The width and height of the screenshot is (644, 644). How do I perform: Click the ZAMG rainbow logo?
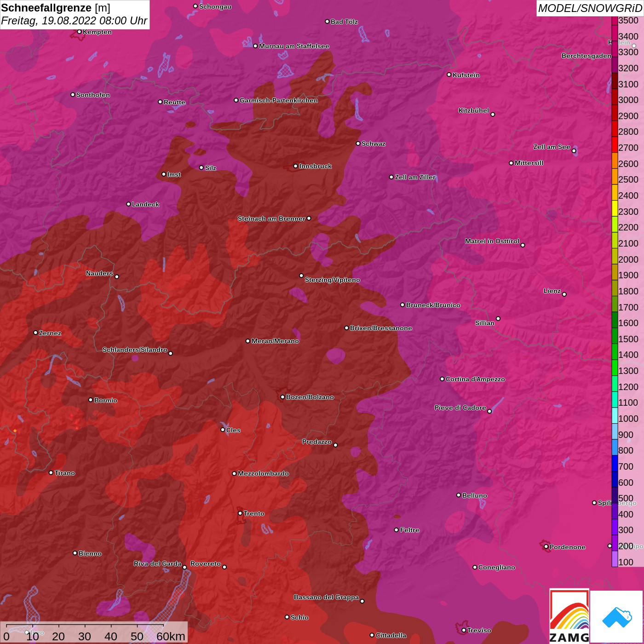[x=569, y=616]
